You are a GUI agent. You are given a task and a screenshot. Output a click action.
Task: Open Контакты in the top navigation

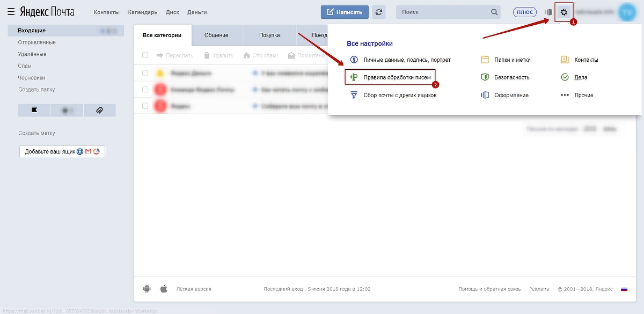pyautogui.click(x=107, y=12)
